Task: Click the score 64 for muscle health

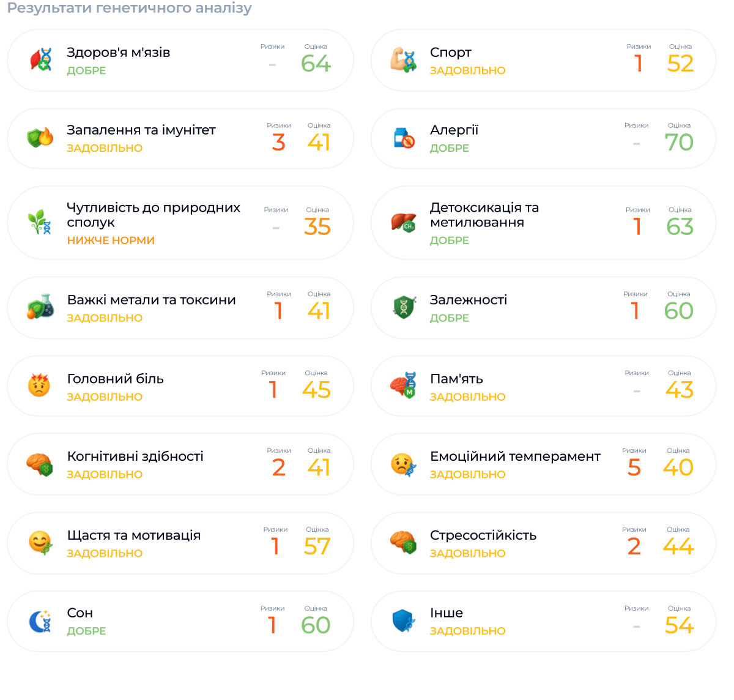Action: point(316,64)
